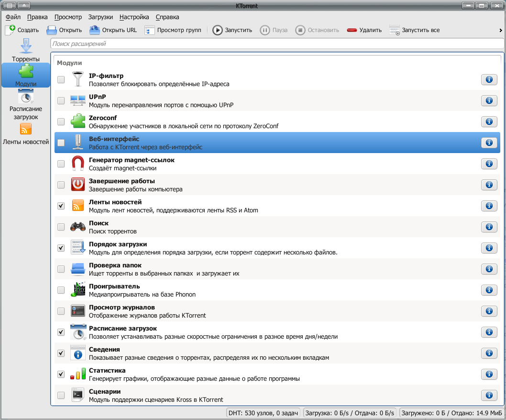Open info button for Проигрыватель
This screenshot has height=420, width=506.
click(489, 290)
